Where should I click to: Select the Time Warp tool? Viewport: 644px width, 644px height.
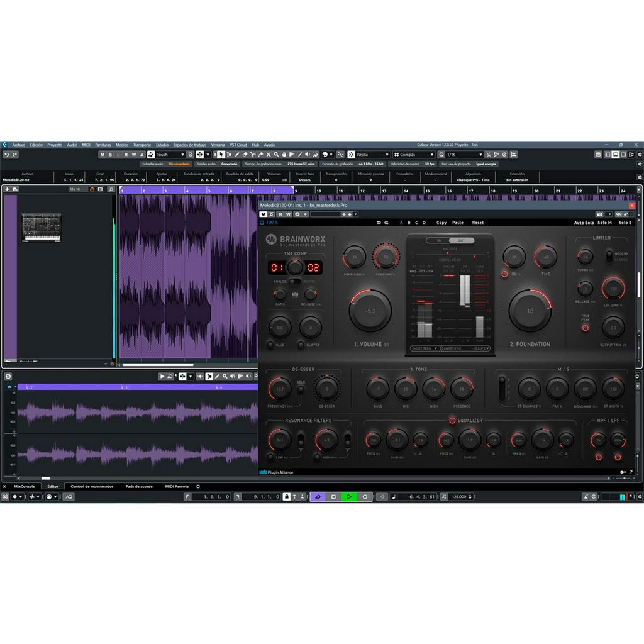coord(292,155)
